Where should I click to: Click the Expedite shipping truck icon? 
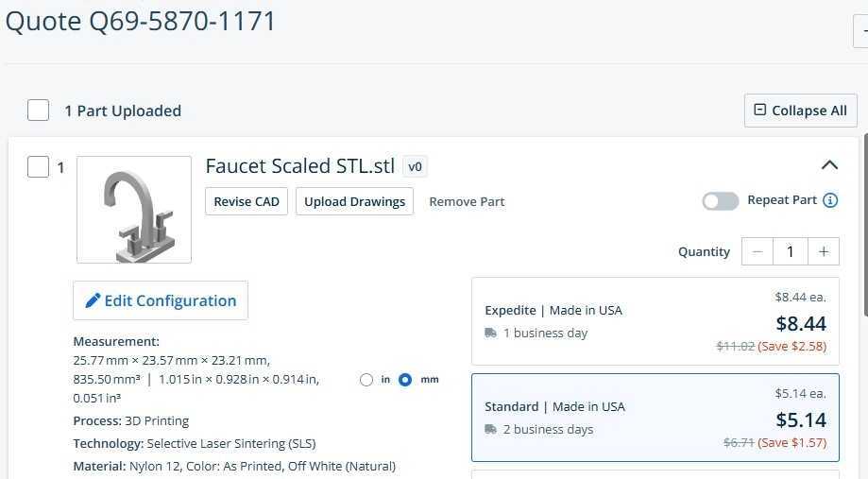pyautogui.click(x=490, y=333)
